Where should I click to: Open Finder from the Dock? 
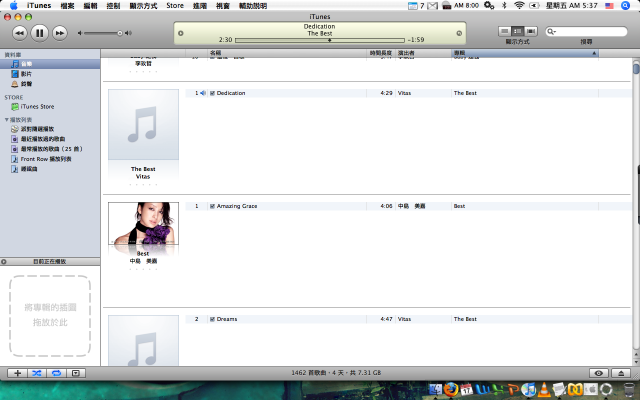pyautogui.click(x=435, y=390)
